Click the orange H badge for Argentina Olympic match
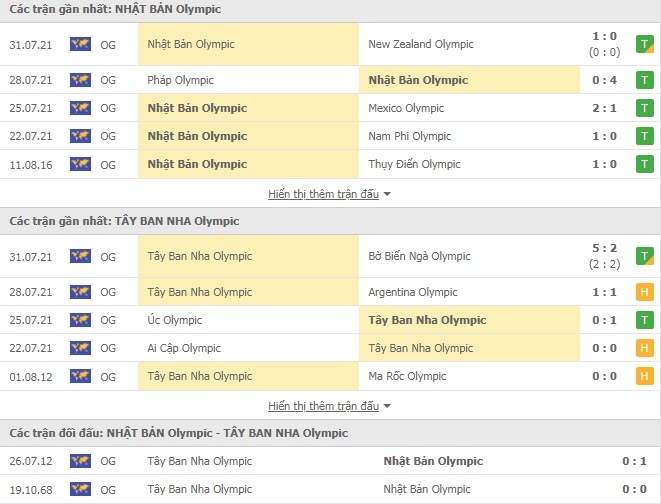 [645, 292]
